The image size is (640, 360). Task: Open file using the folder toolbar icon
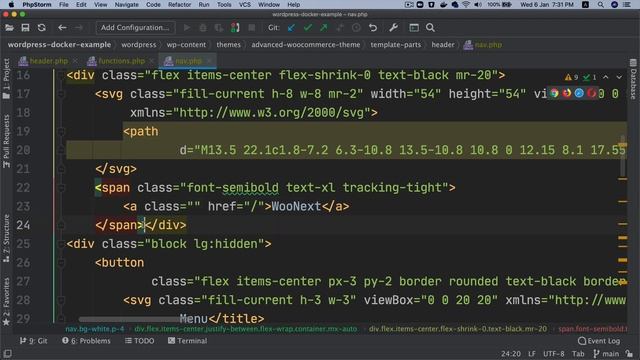click(9, 28)
